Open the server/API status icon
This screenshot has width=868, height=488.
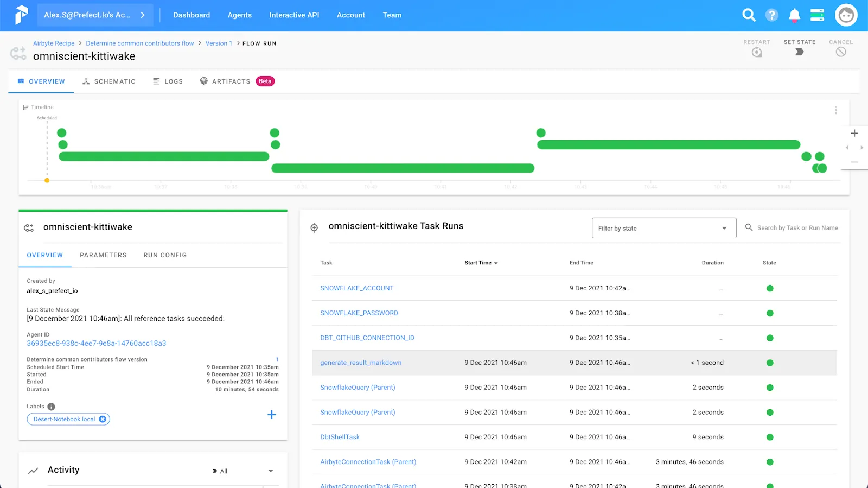[x=817, y=15]
